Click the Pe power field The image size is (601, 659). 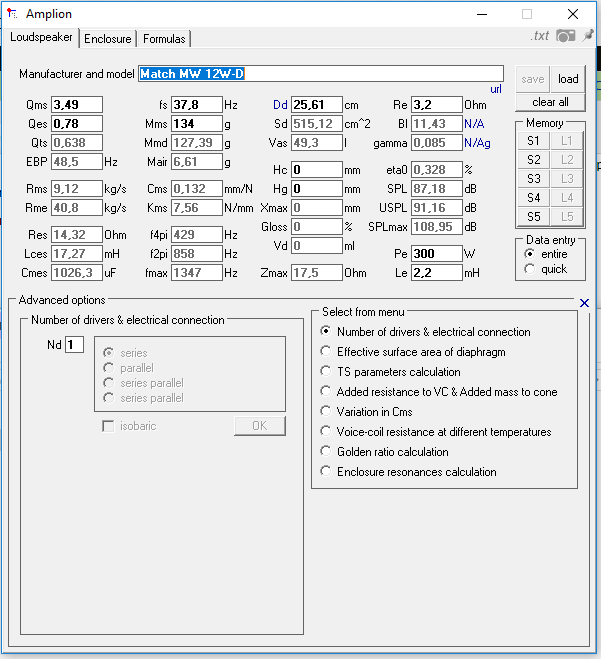click(437, 253)
